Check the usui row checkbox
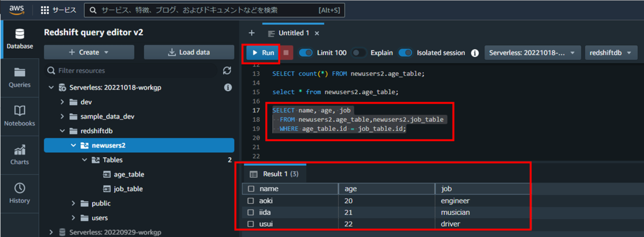The image size is (644, 237). [251, 224]
